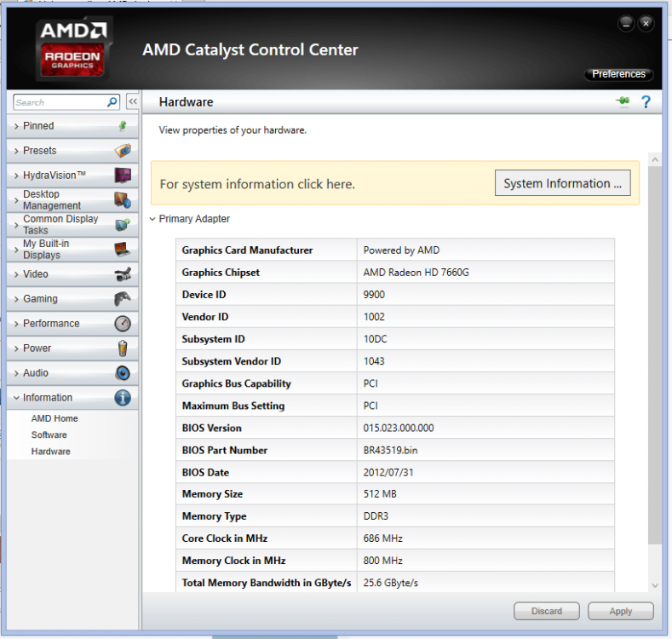Select the Subsystem ID value '10DC'
Image resolution: width=672 pixels, height=639 pixels.
(375, 339)
